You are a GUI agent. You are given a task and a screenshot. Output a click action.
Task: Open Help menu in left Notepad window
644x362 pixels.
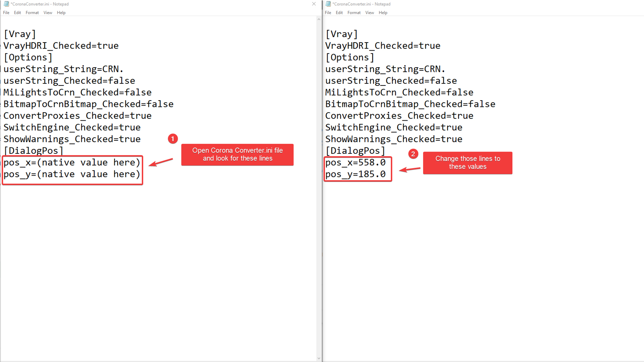tap(61, 13)
